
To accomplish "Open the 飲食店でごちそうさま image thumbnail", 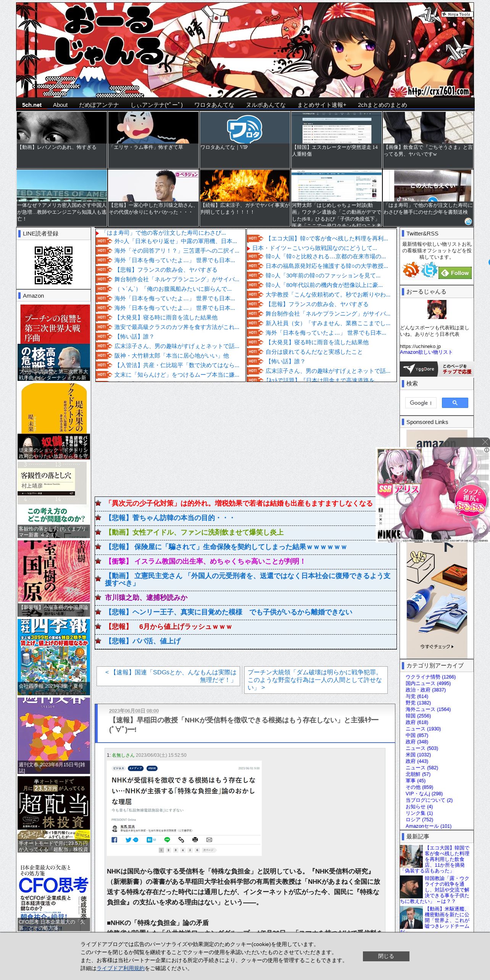I will pyautogui.click(x=428, y=140).
